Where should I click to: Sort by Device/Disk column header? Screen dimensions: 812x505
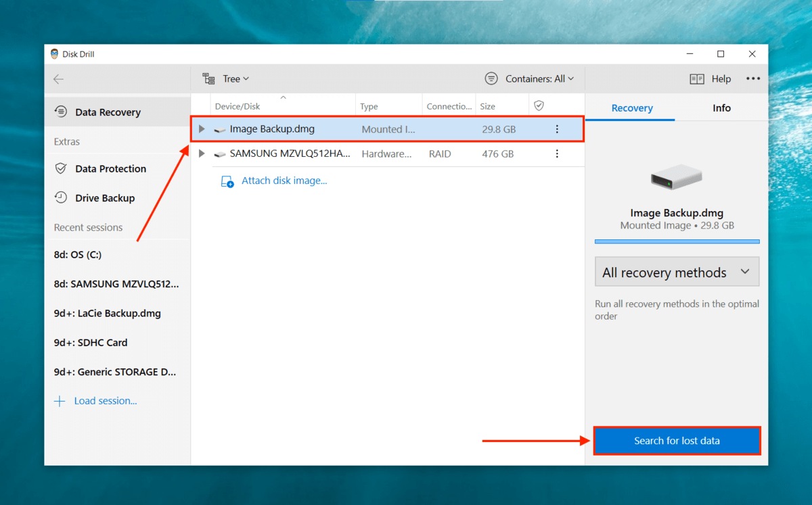(x=238, y=106)
